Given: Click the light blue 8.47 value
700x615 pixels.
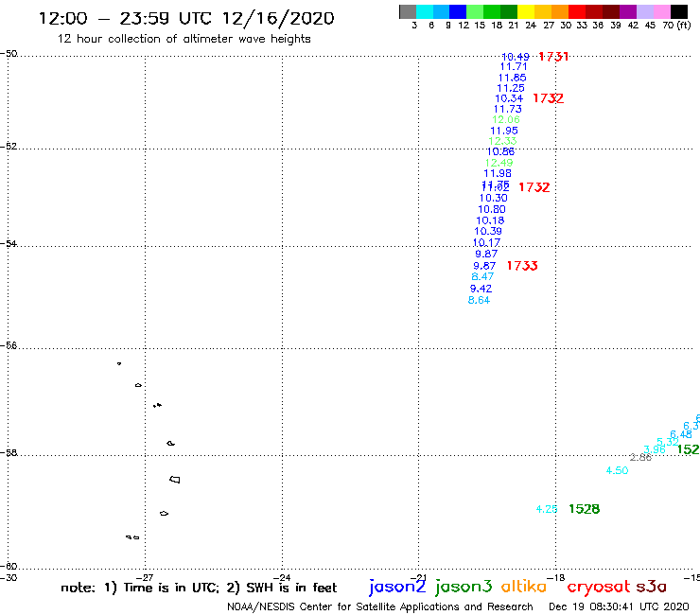Looking at the screenshot, I should pyautogui.click(x=482, y=277).
